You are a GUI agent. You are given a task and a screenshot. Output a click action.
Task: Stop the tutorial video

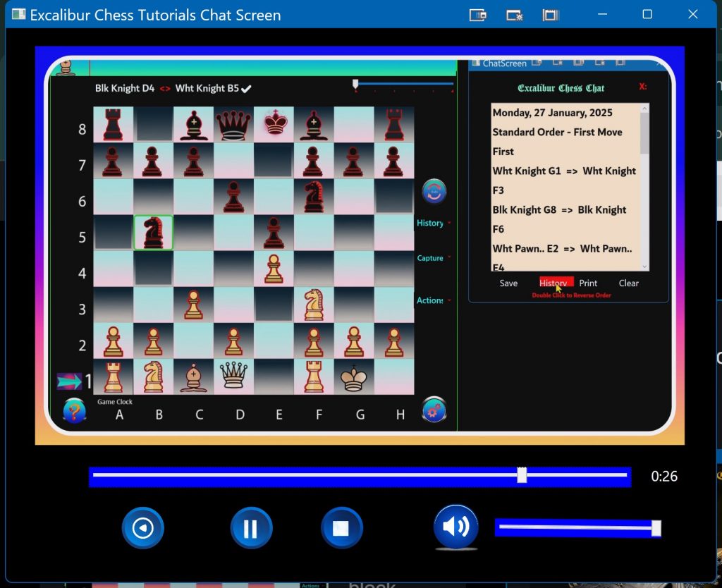341,528
